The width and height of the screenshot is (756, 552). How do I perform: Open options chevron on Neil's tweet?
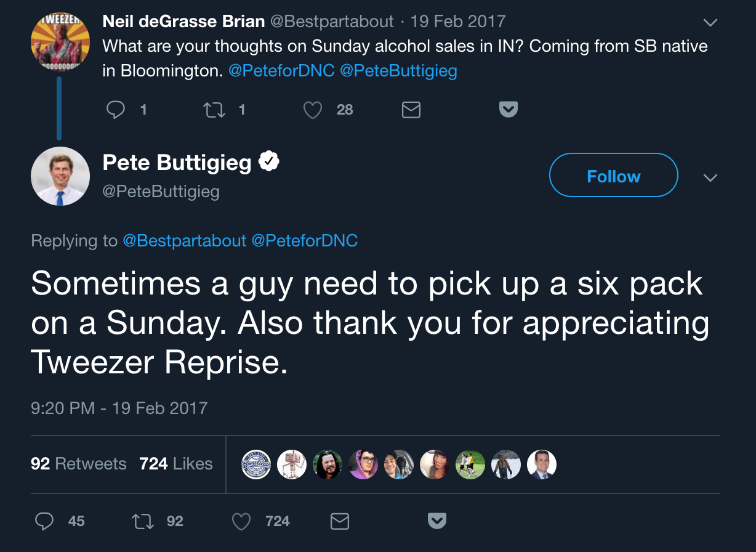point(710,22)
